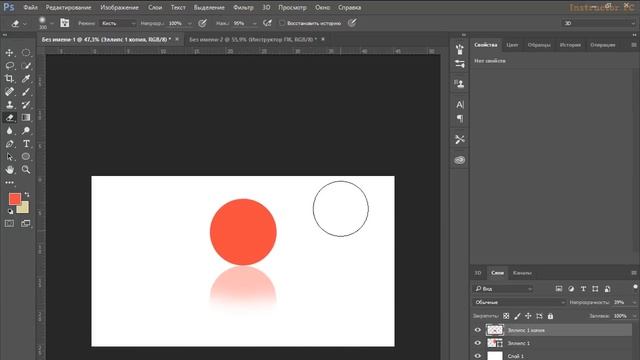
Task: Filter layers by adjustment layers
Action: pyautogui.click(x=571, y=289)
